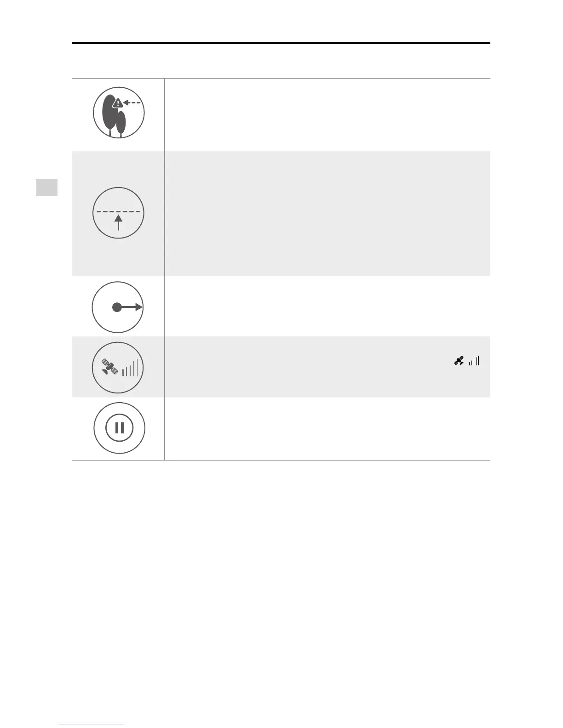Click the solid dot in the arrow icon
The width and height of the screenshot is (563, 728).
click(117, 307)
